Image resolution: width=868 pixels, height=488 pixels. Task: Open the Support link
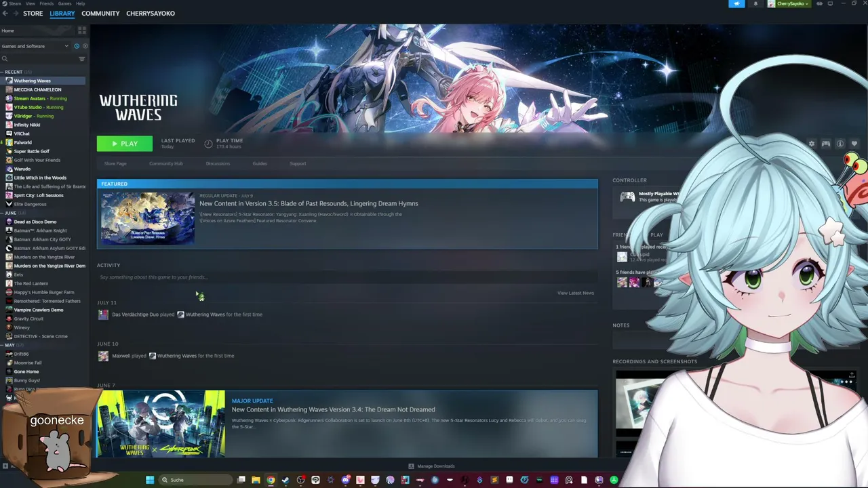point(298,163)
